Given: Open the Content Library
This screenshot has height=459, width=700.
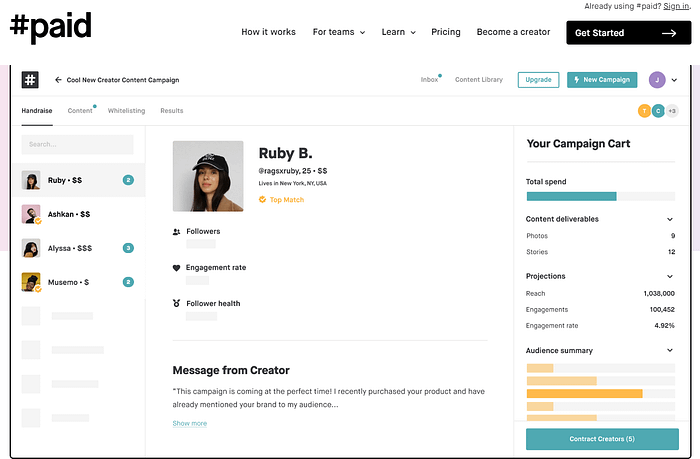Looking at the screenshot, I should pyautogui.click(x=479, y=80).
